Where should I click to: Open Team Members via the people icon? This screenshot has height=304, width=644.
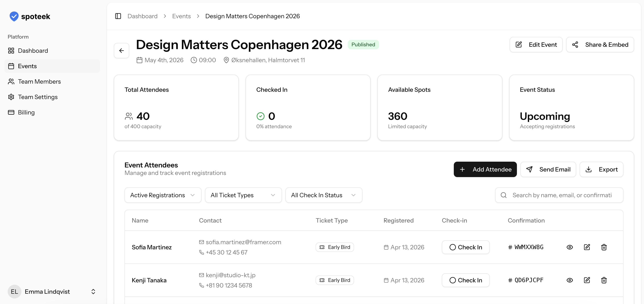click(11, 81)
